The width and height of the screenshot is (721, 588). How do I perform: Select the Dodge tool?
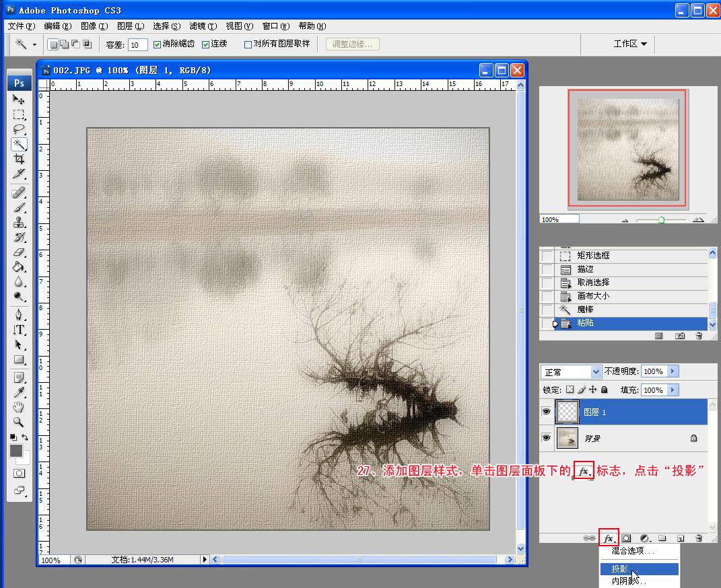coord(19,297)
